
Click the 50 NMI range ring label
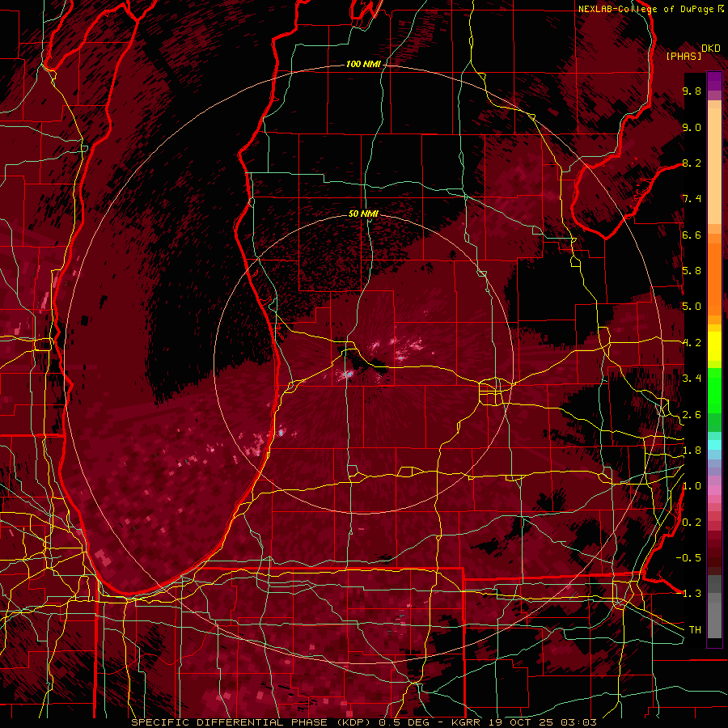pyautogui.click(x=363, y=214)
